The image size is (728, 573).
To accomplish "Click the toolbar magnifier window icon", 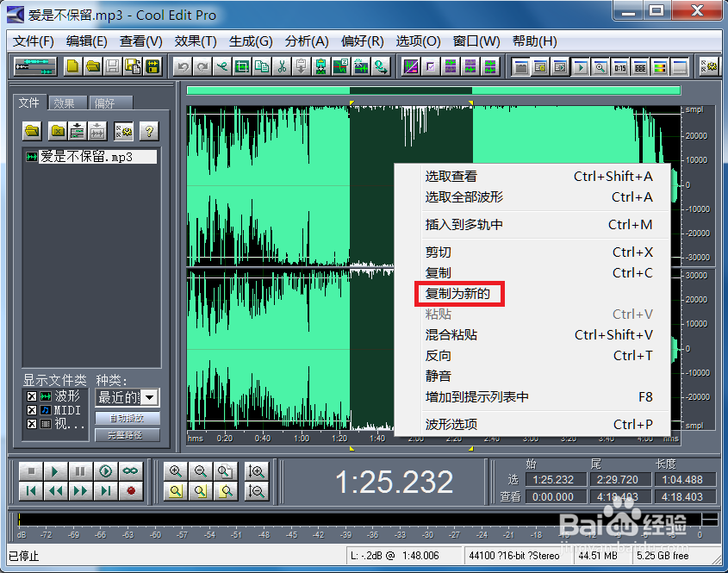I will point(600,68).
